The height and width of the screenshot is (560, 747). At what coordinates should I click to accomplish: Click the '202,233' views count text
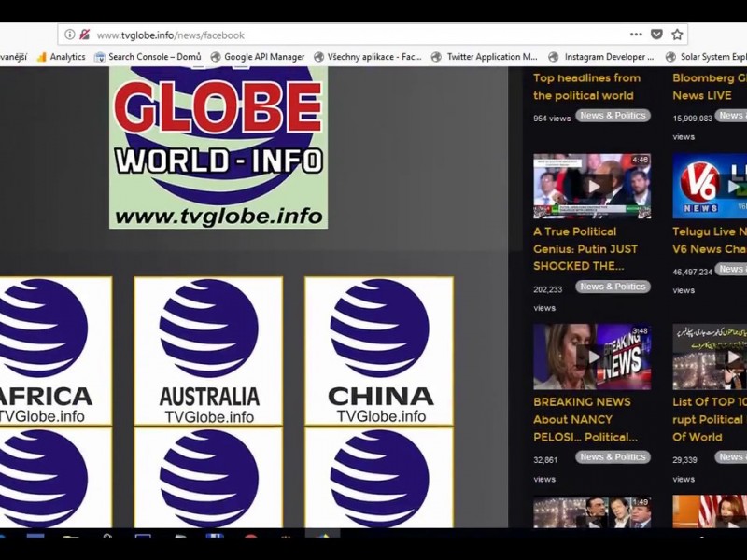click(547, 289)
